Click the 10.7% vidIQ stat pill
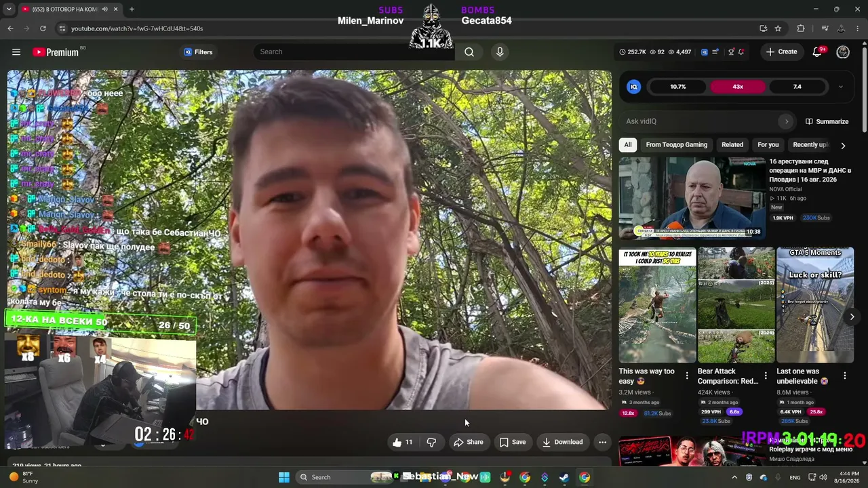 tap(678, 87)
